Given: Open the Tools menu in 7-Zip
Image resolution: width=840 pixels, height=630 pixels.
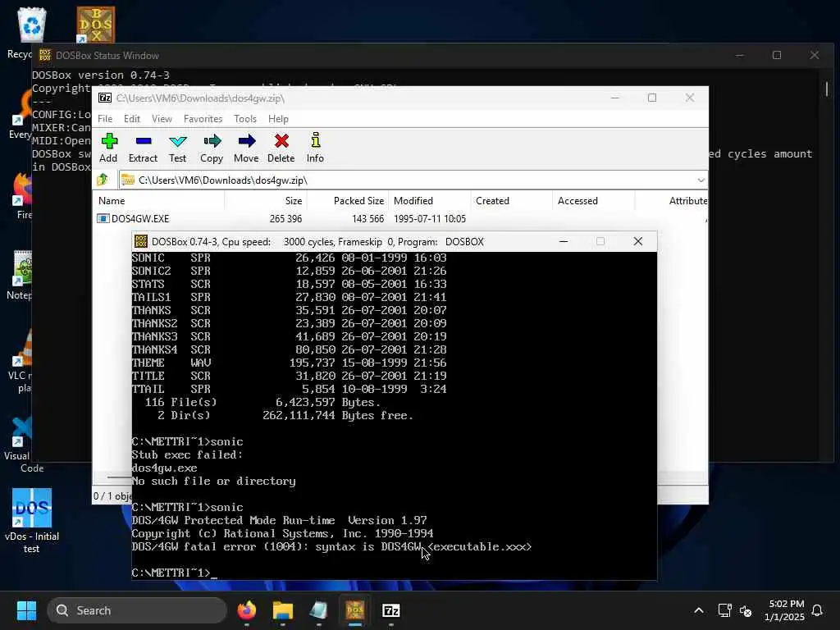Looking at the screenshot, I should coord(244,119).
